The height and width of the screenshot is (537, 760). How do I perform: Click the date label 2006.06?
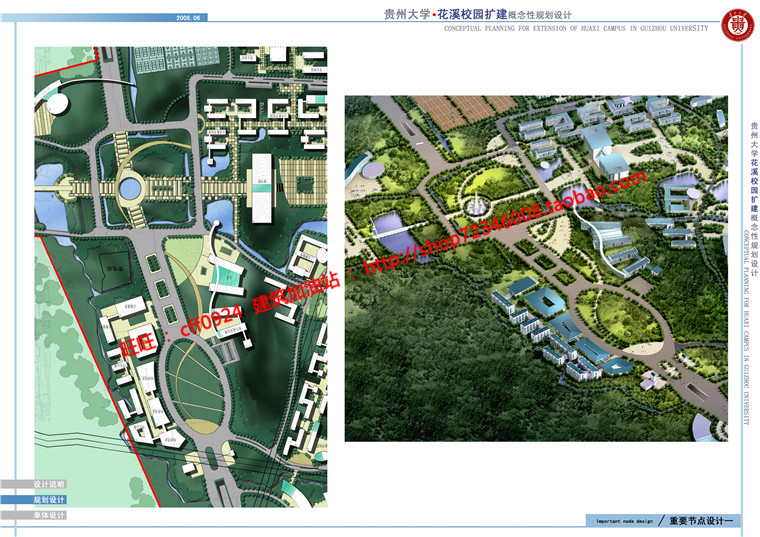(x=188, y=17)
